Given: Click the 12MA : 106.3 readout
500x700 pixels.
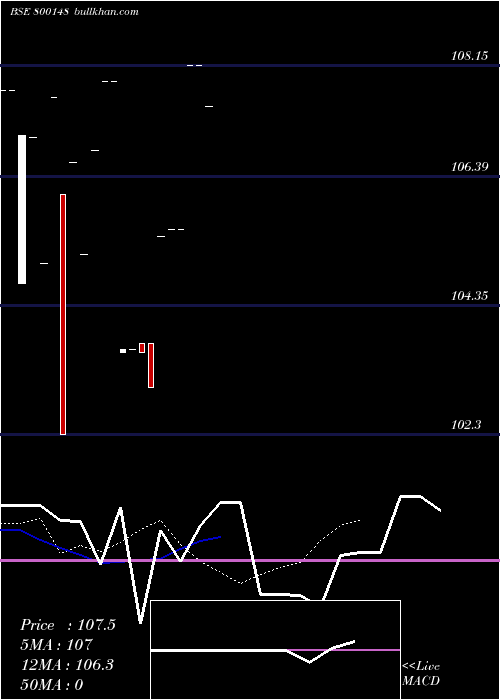Looking at the screenshot, I should (67, 665).
